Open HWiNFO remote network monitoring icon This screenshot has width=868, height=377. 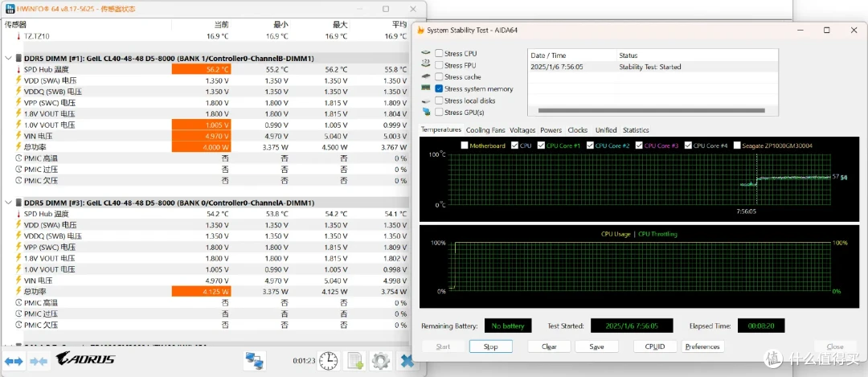255,362
